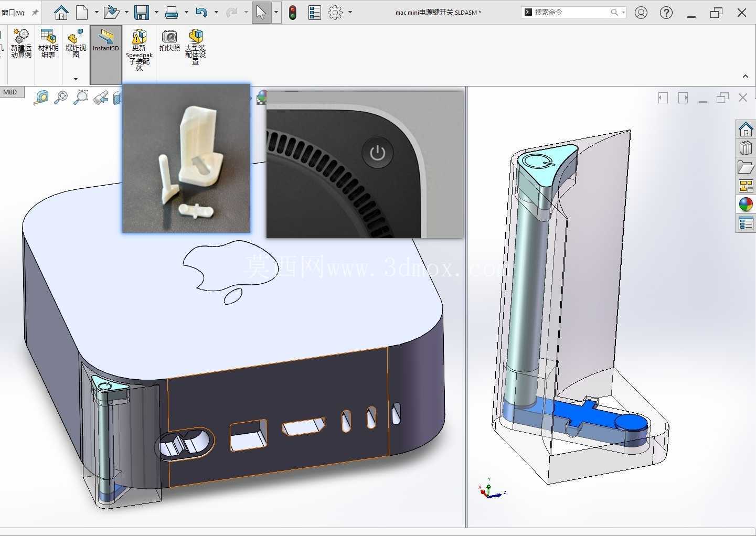Image resolution: width=756 pixels, height=536 pixels.
Task: Open the file properties list icon
Action: click(x=315, y=12)
